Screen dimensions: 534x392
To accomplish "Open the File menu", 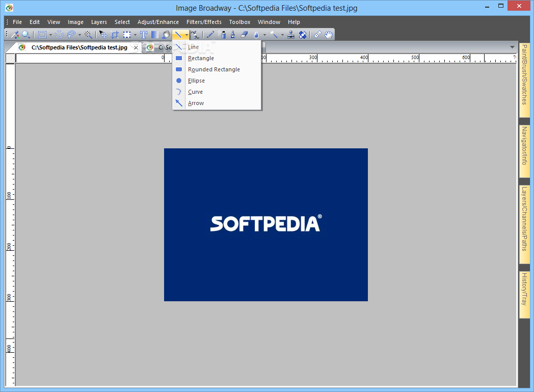I will point(17,22).
